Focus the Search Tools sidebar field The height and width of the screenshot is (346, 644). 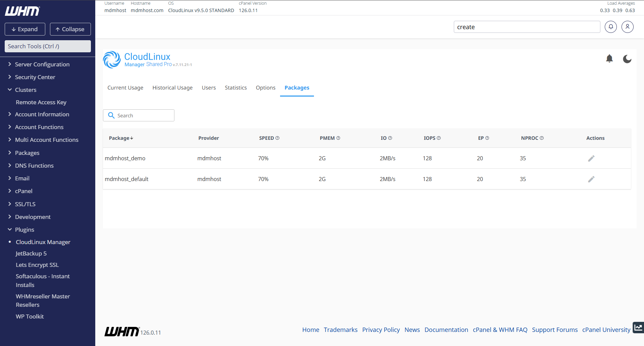(48, 46)
